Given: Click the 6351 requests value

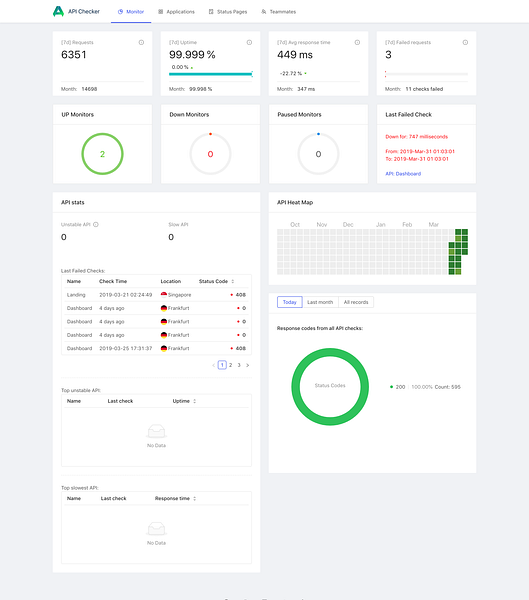Looking at the screenshot, I should pos(74,55).
